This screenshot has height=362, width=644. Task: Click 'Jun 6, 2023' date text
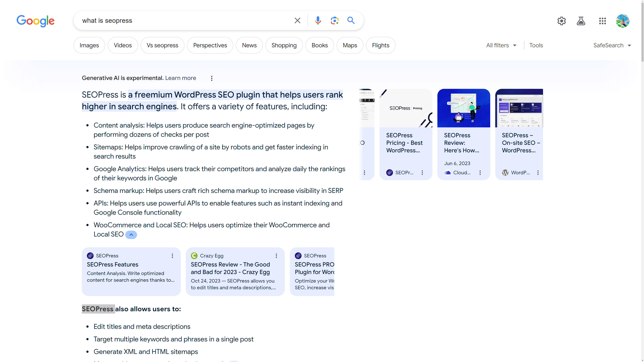coord(457,163)
